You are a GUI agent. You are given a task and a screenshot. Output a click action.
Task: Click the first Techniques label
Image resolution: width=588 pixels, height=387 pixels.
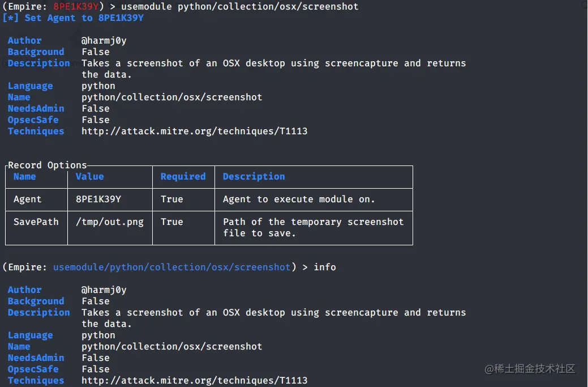click(36, 131)
